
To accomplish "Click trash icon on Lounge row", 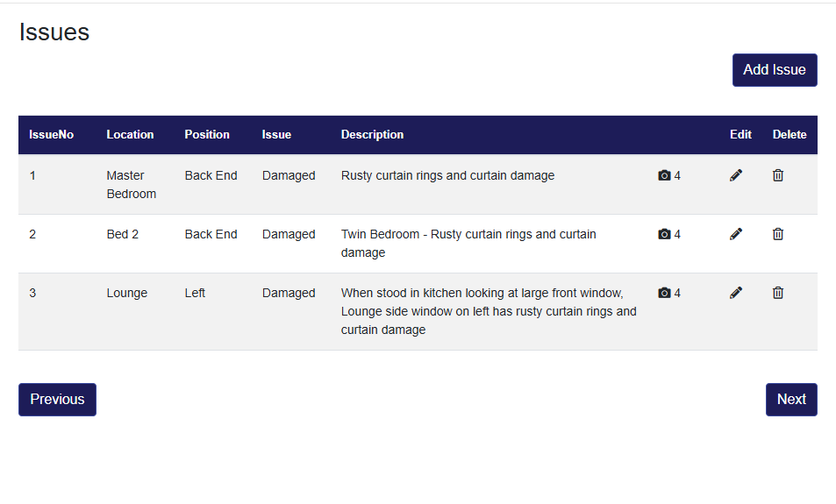I will [778, 293].
